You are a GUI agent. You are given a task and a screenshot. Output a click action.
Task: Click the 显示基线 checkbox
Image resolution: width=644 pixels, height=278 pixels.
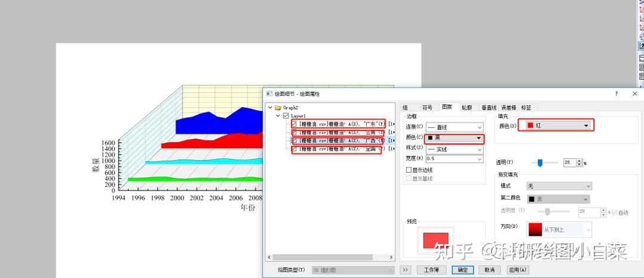click(408, 179)
